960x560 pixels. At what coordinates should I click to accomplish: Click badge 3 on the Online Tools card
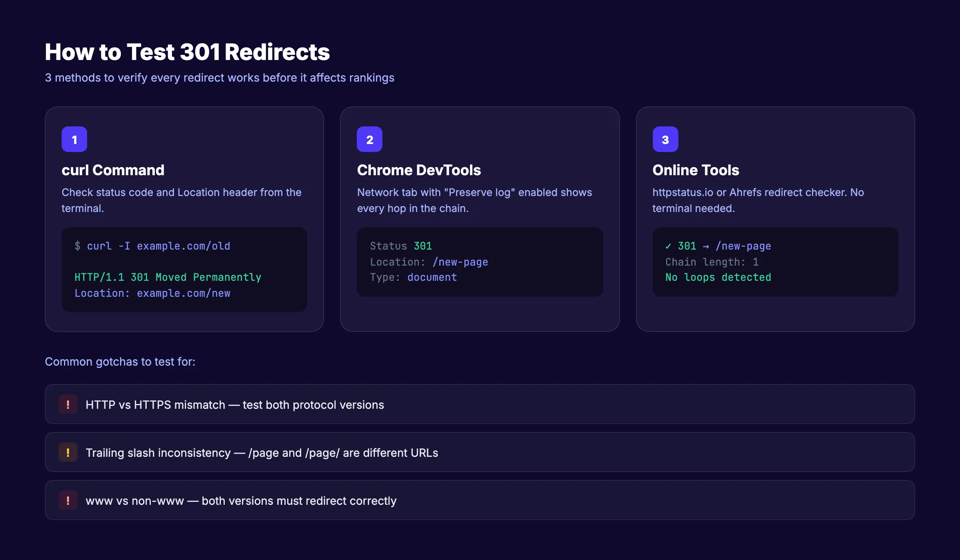(x=665, y=139)
